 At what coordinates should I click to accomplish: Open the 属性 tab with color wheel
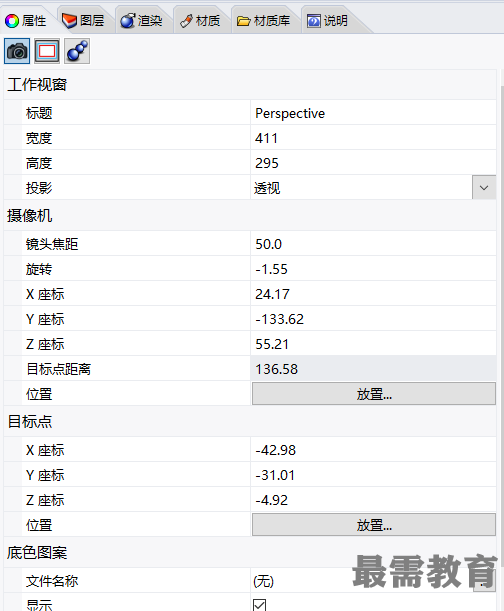click(26, 21)
